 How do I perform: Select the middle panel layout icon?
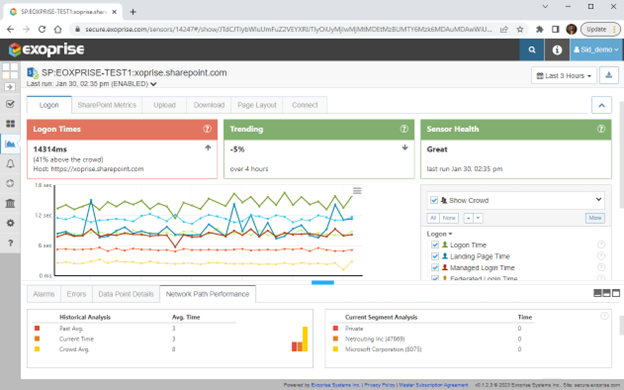coord(606,293)
